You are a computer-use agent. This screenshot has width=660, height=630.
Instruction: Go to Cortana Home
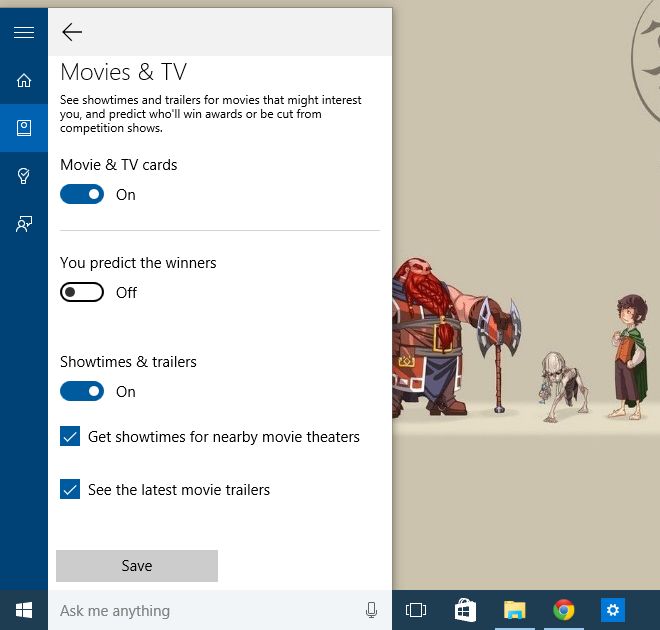click(24, 80)
